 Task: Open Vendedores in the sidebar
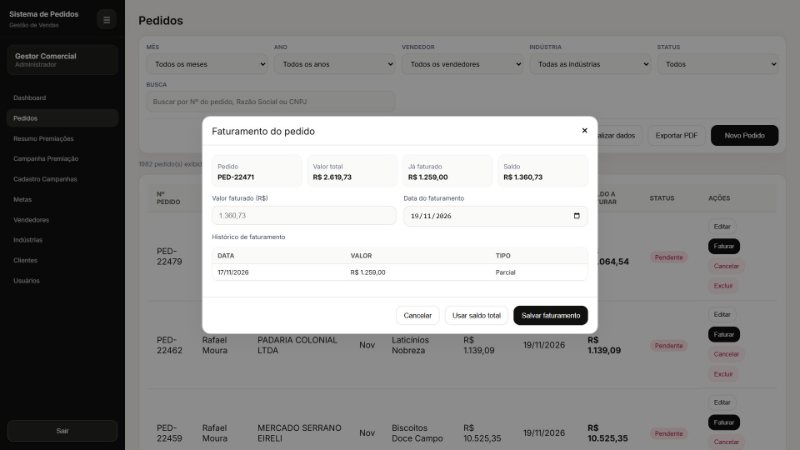point(63,220)
